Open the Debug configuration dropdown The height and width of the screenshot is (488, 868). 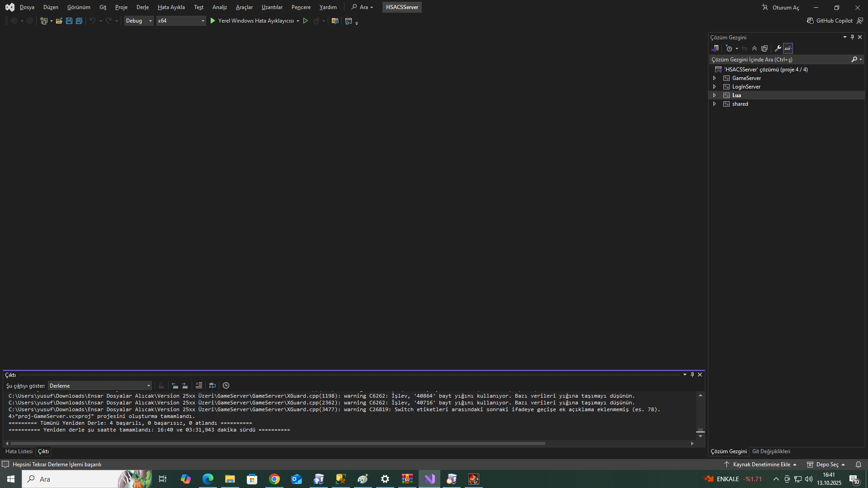coord(139,21)
